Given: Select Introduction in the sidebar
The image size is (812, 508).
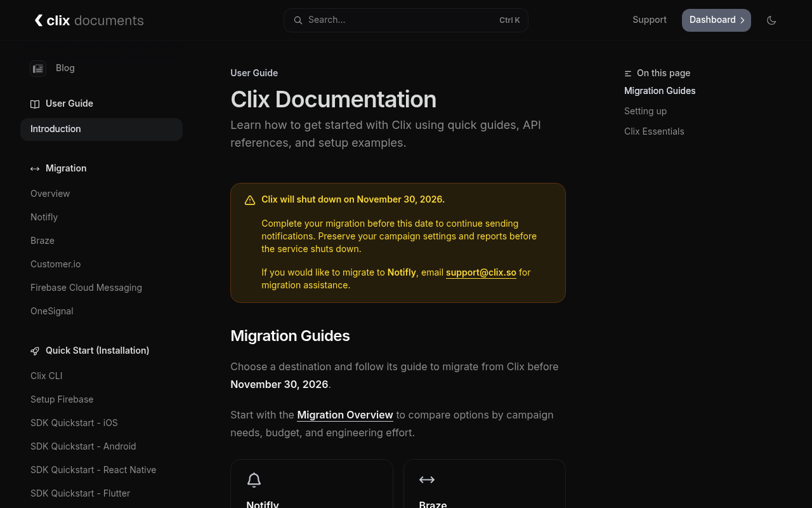Looking at the screenshot, I should click(x=101, y=129).
